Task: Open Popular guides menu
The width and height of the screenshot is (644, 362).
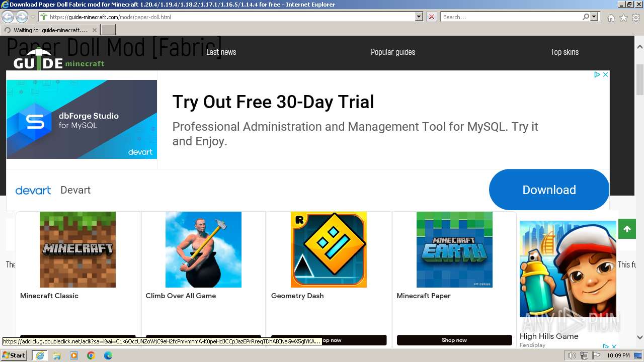Action: click(x=393, y=52)
